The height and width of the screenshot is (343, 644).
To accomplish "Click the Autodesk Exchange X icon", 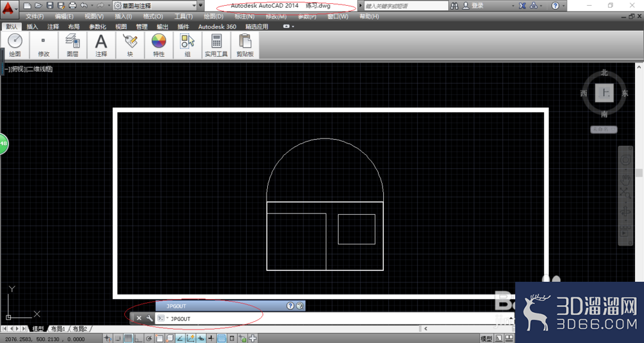I will click(522, 6).
